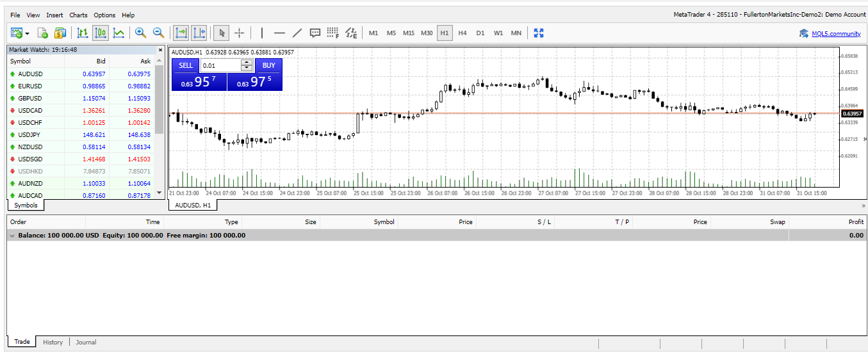The width and height of the screenshot is (868, 363).
Task: Open the MQL5.community link
Action: (836, 33)
